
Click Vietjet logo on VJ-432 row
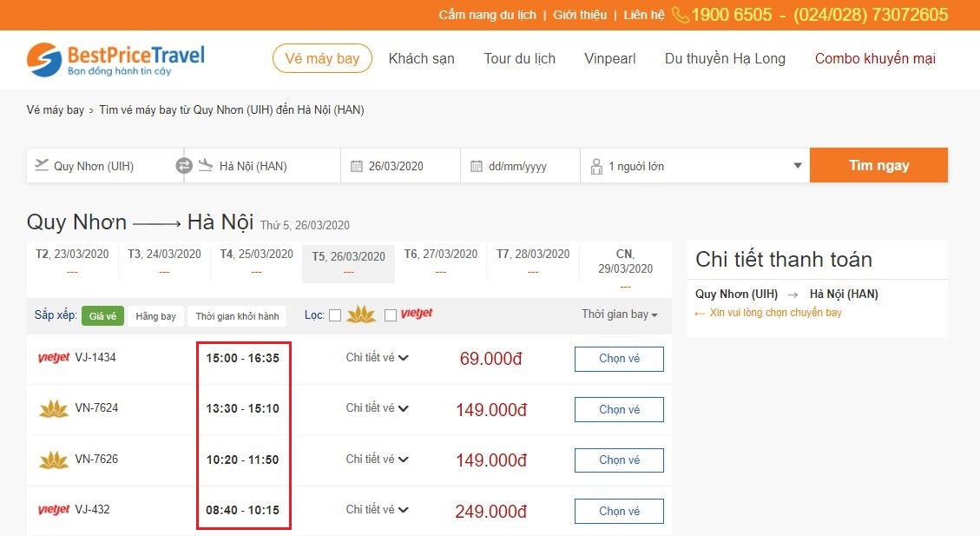pos(54,509)
